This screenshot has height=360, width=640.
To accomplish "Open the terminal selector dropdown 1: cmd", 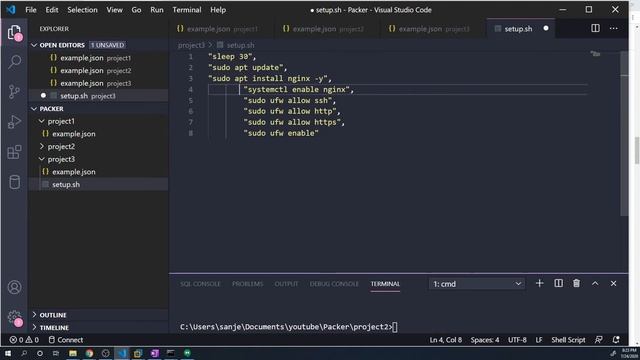I will [x=477, y=284].
